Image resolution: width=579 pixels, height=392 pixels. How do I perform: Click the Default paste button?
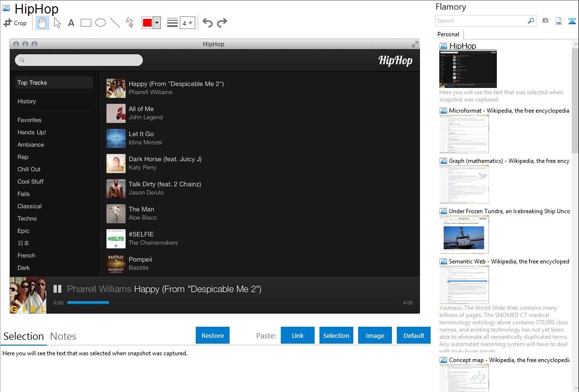coord(414,335)
